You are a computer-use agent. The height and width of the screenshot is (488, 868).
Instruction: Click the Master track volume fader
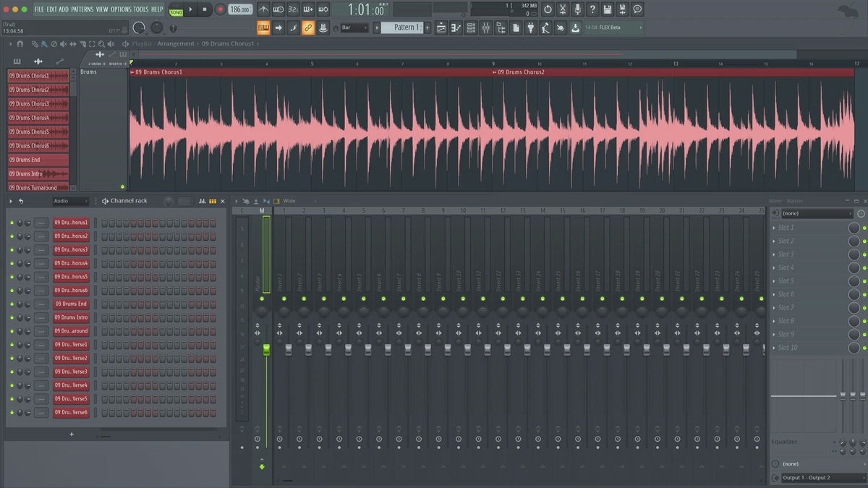click(x=266, y=350)
